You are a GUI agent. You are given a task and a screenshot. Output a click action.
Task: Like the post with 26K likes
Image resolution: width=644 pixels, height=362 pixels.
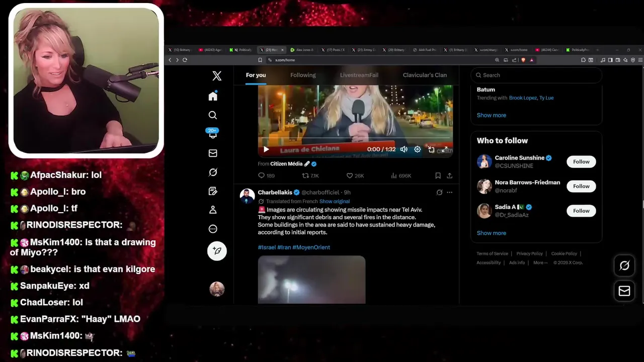click(355, 175)
